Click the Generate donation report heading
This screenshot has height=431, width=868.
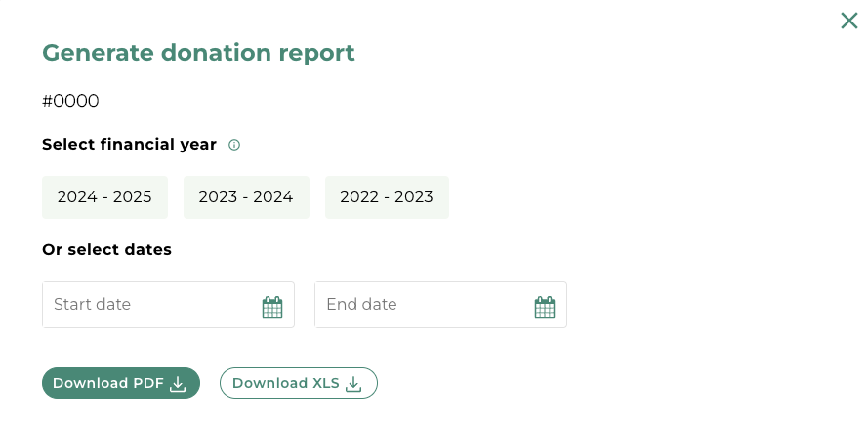198,53
